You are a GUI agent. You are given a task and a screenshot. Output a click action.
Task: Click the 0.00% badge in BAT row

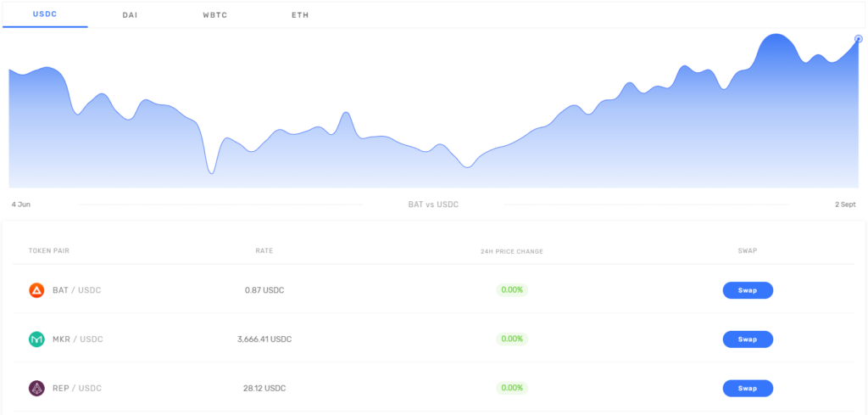512,289
